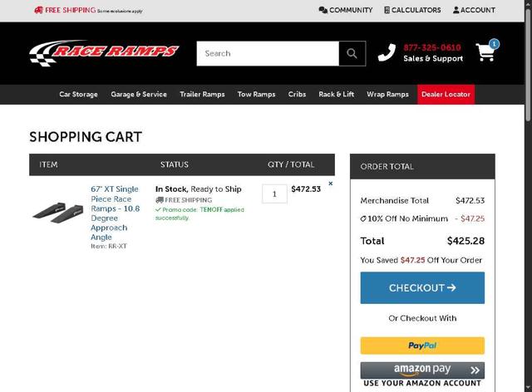
Task: Click 'In Stock, Ready to Ship' status
Action: (198, 189)
